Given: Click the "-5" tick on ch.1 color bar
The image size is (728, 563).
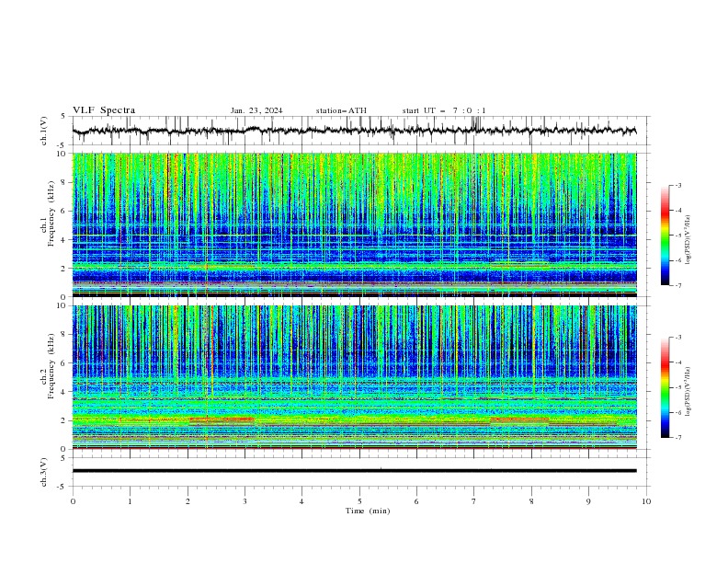Looking at the screenshot, I should coord(678,236).
